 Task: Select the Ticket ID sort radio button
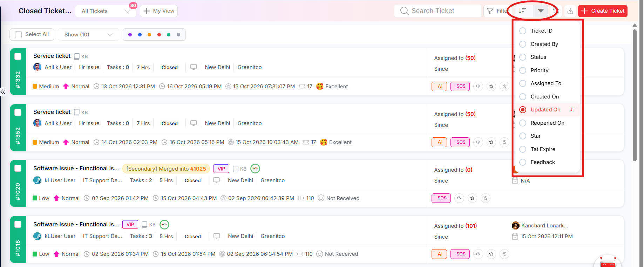coord(523,31)
